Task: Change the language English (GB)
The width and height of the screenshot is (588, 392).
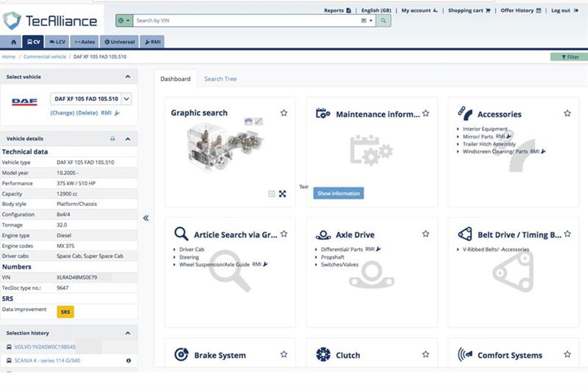Action: click(x=376, y=11)
